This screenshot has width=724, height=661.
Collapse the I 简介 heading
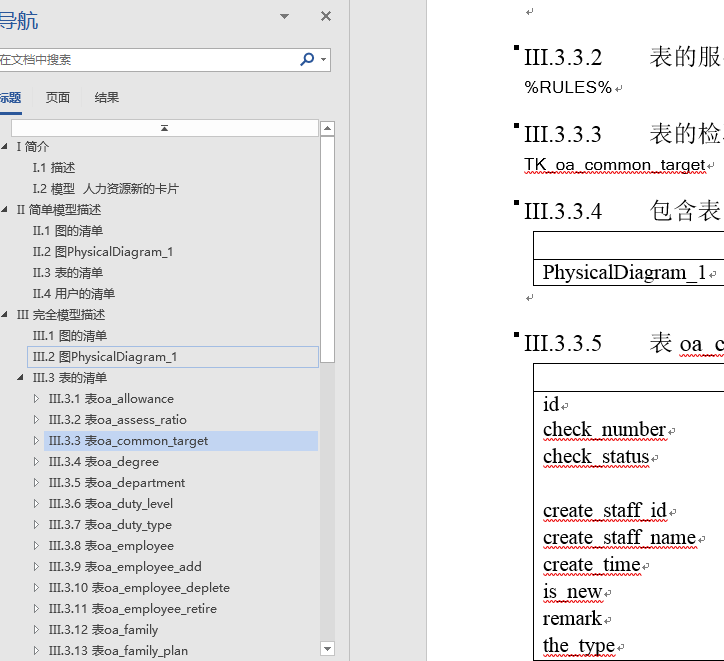pyautogui.click(x=5, y=146)
